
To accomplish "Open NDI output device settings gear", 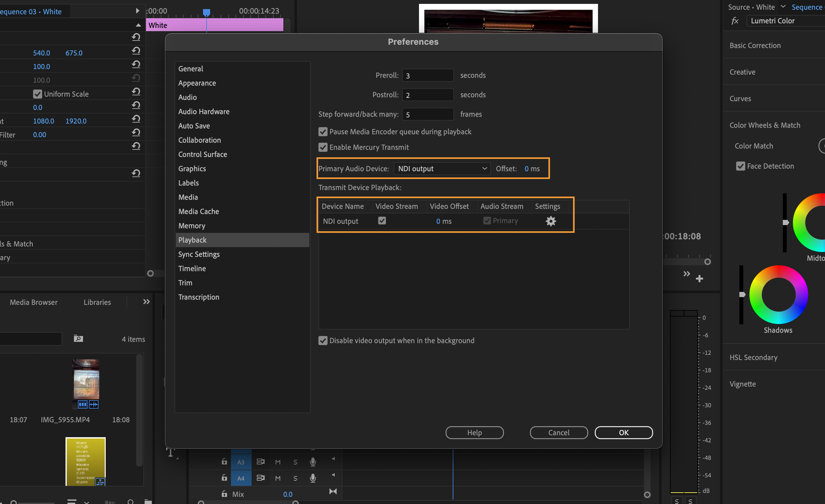I will 550,221.
